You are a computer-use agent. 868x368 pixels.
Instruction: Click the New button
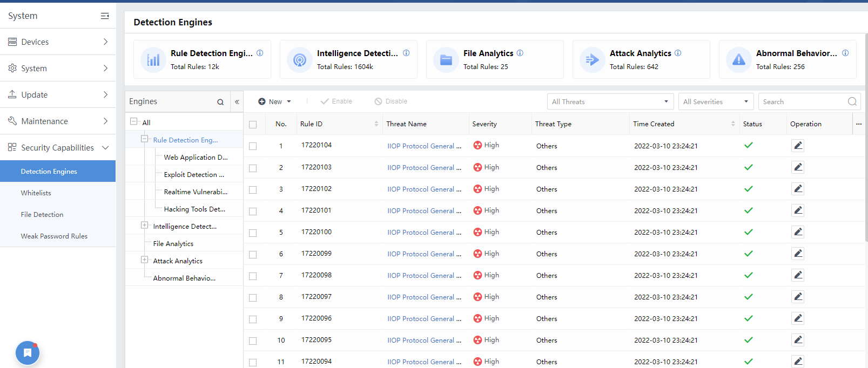tap(275, 101)
